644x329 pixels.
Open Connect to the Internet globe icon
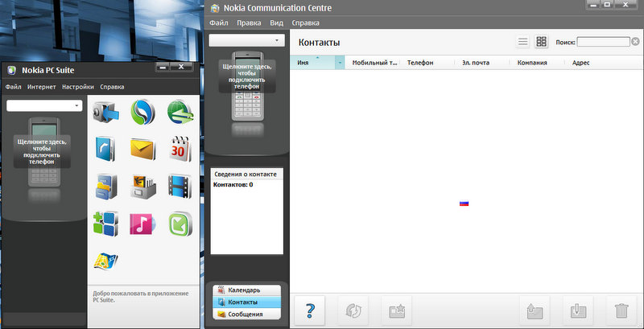coord(180,112)
